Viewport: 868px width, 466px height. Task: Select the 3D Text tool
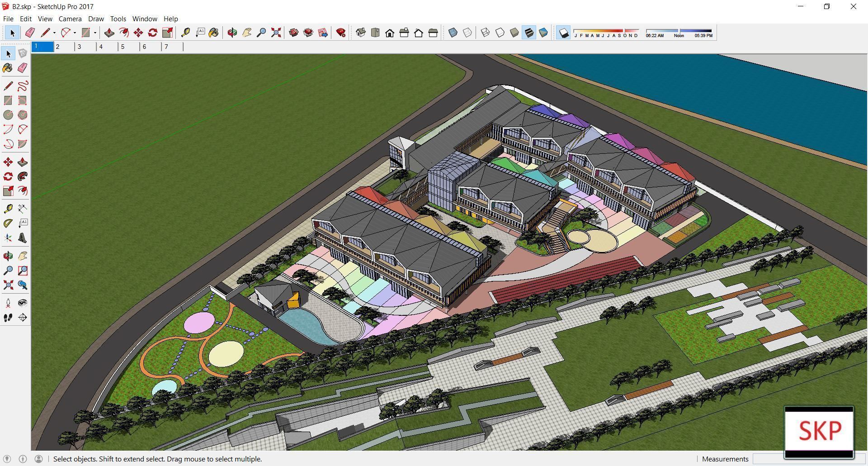click(23, 238)
